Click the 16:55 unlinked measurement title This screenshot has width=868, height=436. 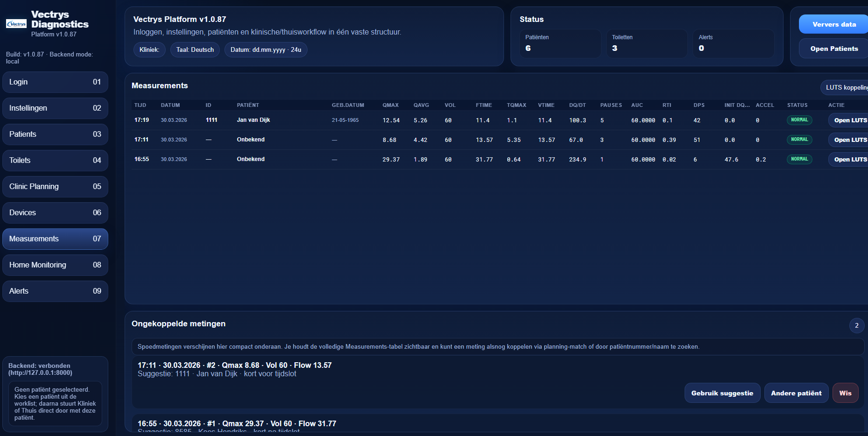click(x=237, y=423)
